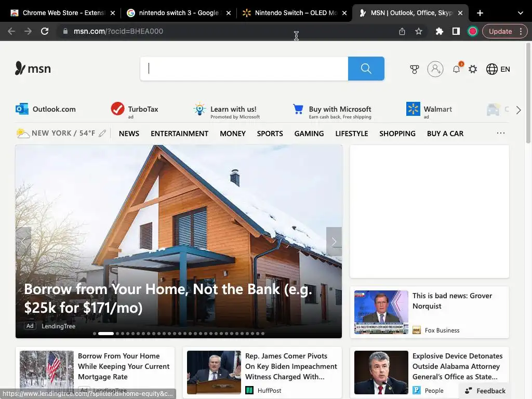The height and width of the screenshot is (399, 532).
Task: Open the Explosive Device Alabama article
Action: 457,366
